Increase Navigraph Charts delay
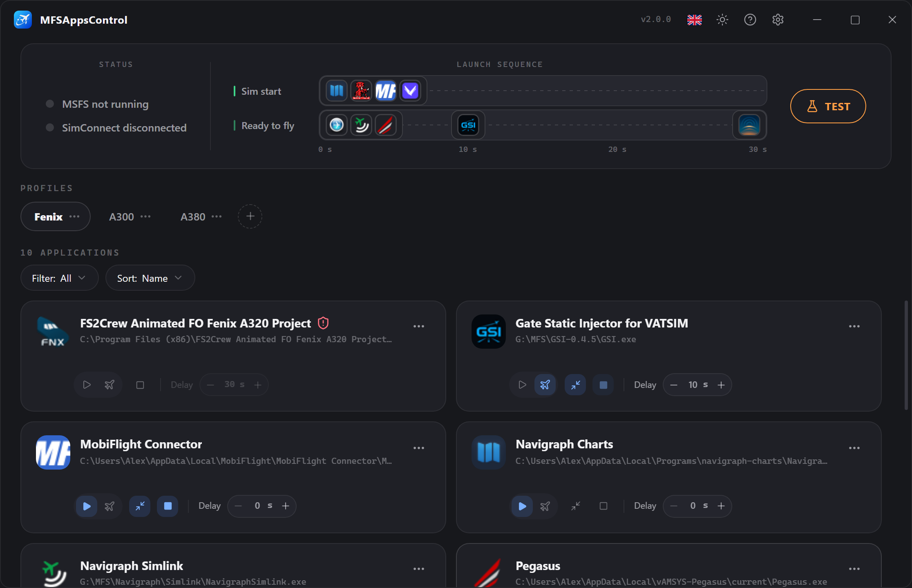912x588 pixels. pos(721,506)
